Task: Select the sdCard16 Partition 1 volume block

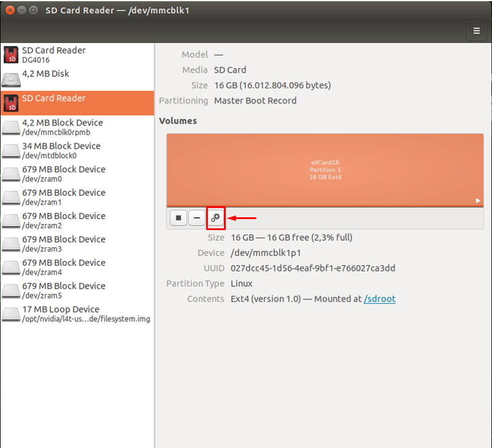Action: coord(325,170)
